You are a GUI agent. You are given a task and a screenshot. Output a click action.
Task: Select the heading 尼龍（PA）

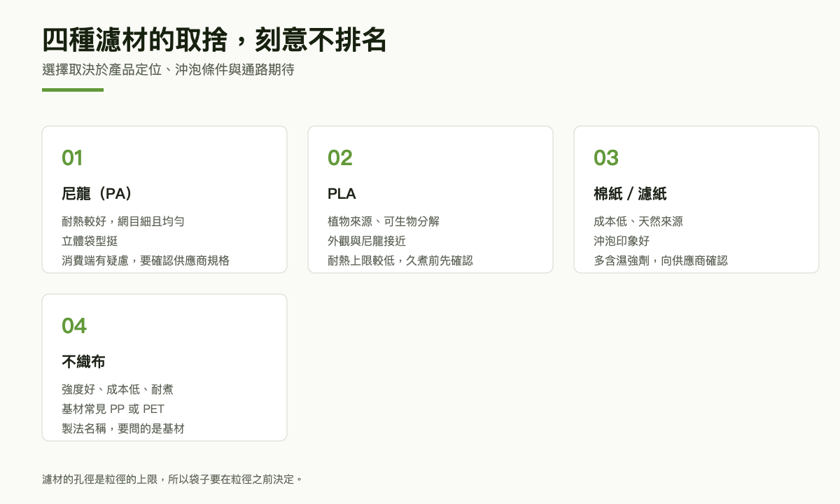coord(97,194)
